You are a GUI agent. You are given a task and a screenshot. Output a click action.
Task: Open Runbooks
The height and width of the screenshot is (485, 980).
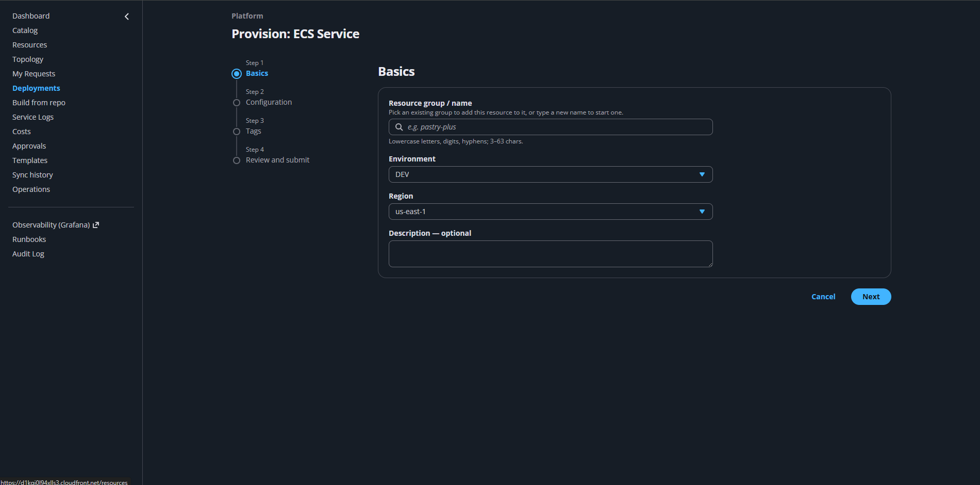(x=29, y=239)
